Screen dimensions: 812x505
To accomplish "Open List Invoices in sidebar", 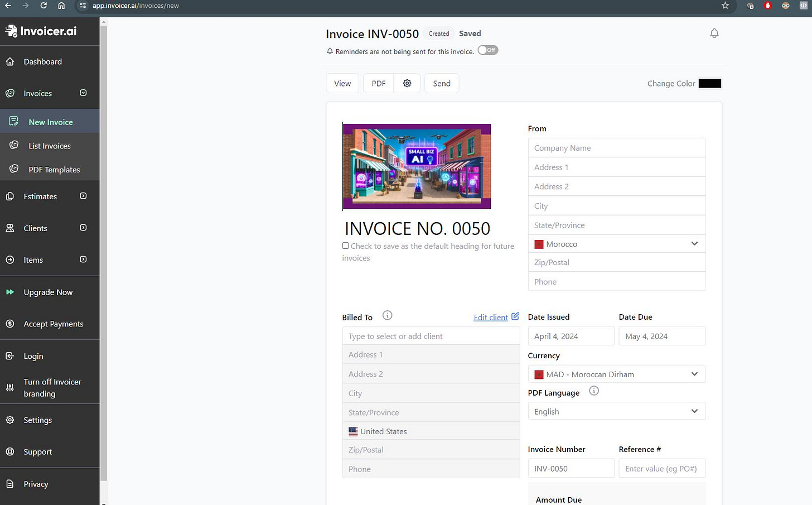I will [x=50, y=146].
